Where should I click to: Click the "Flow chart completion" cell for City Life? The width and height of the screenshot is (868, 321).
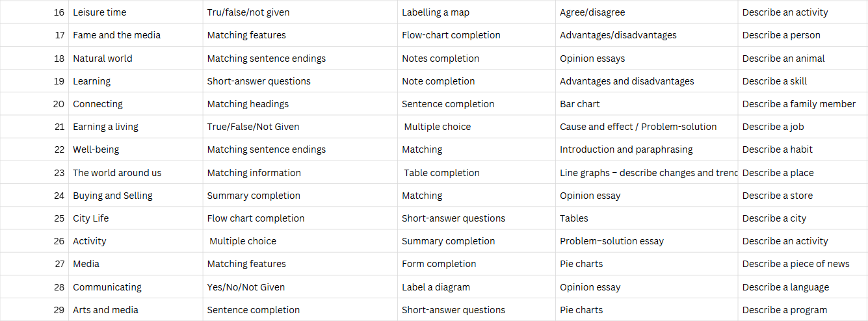coord(256,218)
